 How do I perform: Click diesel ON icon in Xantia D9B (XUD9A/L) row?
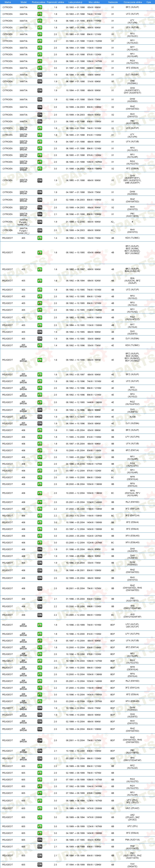40,81
